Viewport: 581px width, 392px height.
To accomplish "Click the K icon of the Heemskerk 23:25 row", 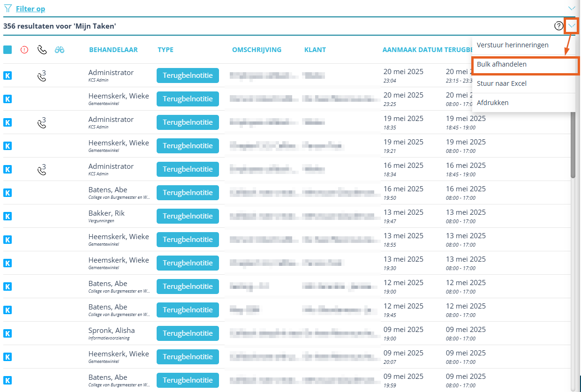I will (8, 99).
